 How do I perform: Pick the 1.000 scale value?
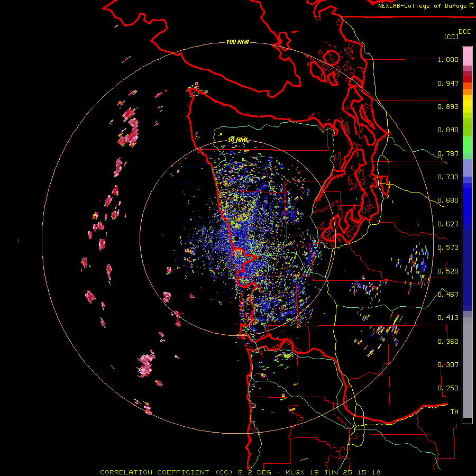tap(448, 60)
